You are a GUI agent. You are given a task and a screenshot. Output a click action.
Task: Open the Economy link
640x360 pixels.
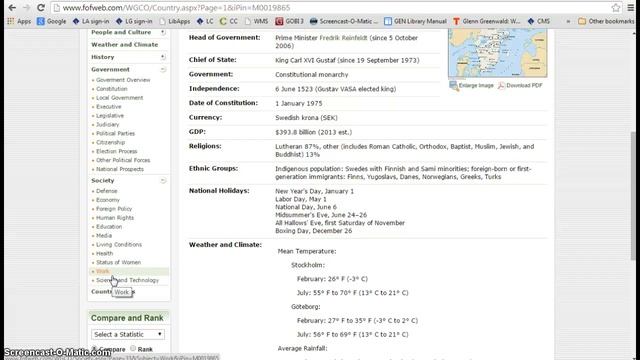click(x=108, y=200)
